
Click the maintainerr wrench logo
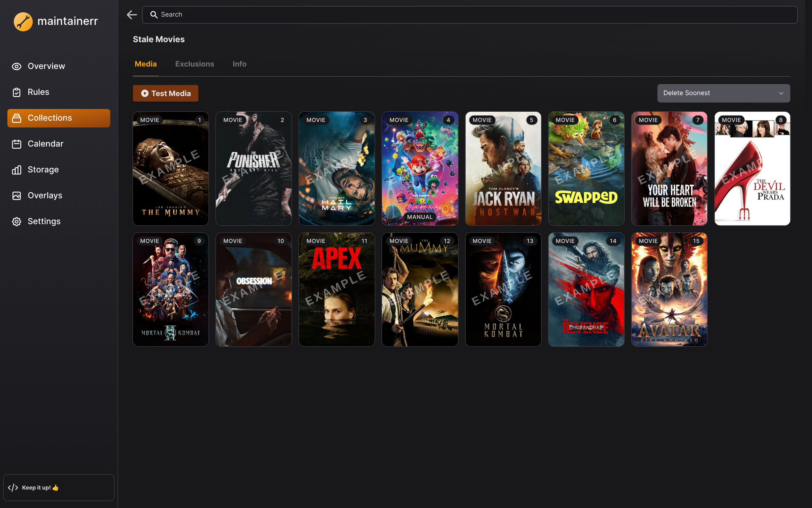[x=23, y=21]
